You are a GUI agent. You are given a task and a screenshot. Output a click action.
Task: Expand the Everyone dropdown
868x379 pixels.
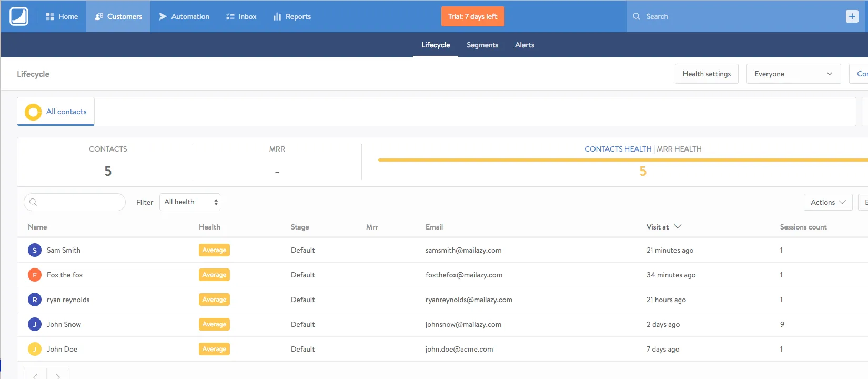point(793,74)
